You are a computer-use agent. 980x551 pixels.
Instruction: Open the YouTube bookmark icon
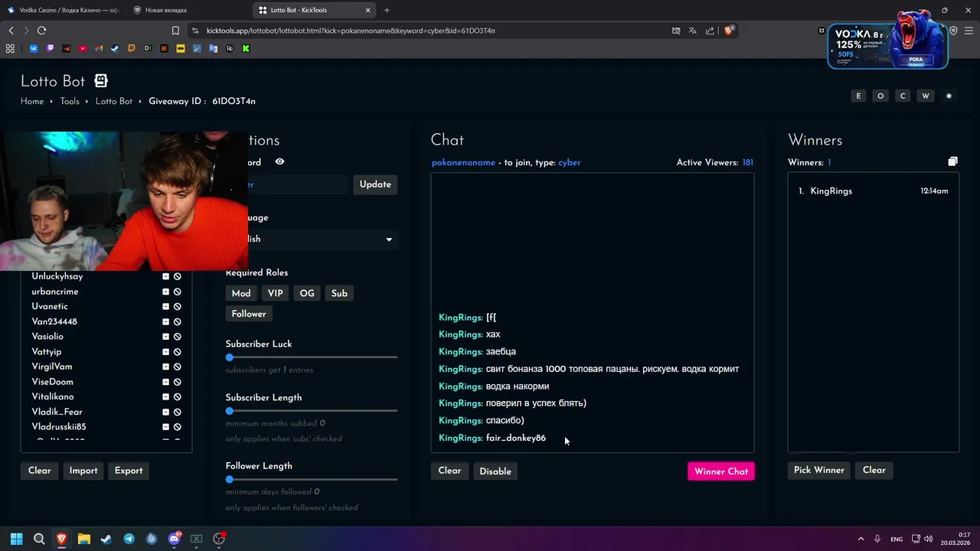click(x=83, y=48)
